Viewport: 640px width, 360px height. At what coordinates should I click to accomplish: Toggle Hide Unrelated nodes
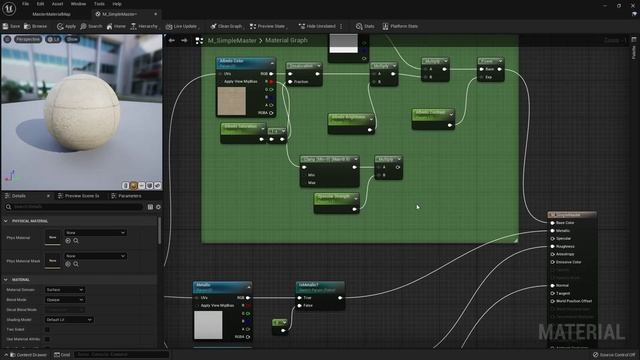317,26
